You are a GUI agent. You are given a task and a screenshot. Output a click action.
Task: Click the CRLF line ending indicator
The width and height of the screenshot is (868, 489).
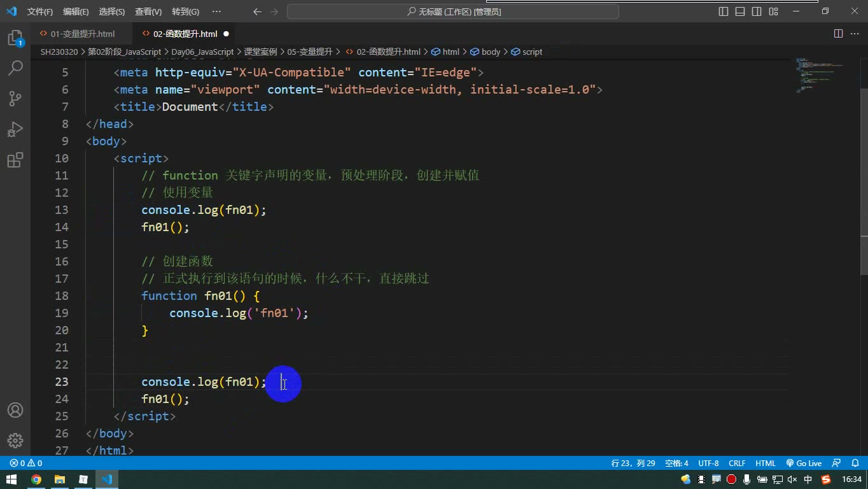(x=737, y=464)
